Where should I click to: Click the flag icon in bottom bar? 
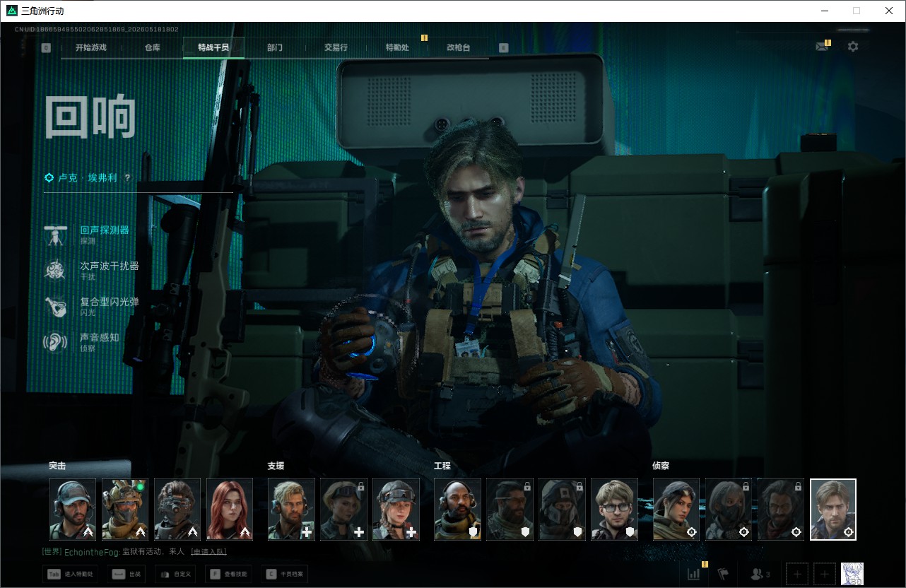pyautogui.click(x=723, y=574)
